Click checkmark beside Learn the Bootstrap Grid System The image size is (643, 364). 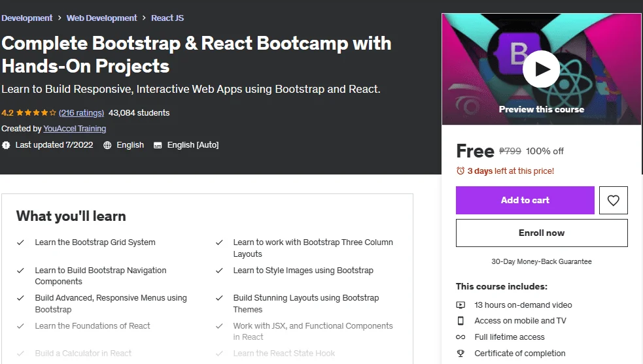tap(20, 242)
